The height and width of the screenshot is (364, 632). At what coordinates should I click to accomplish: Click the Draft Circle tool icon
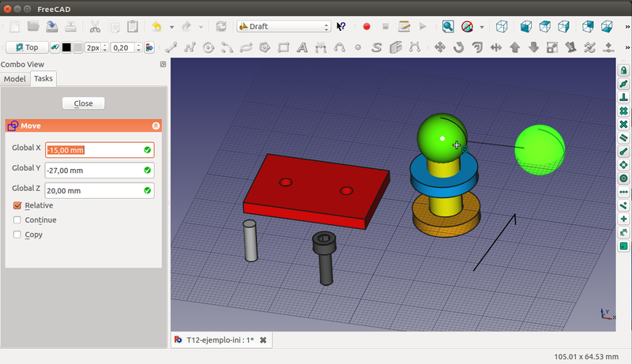[x=209, y=47]
